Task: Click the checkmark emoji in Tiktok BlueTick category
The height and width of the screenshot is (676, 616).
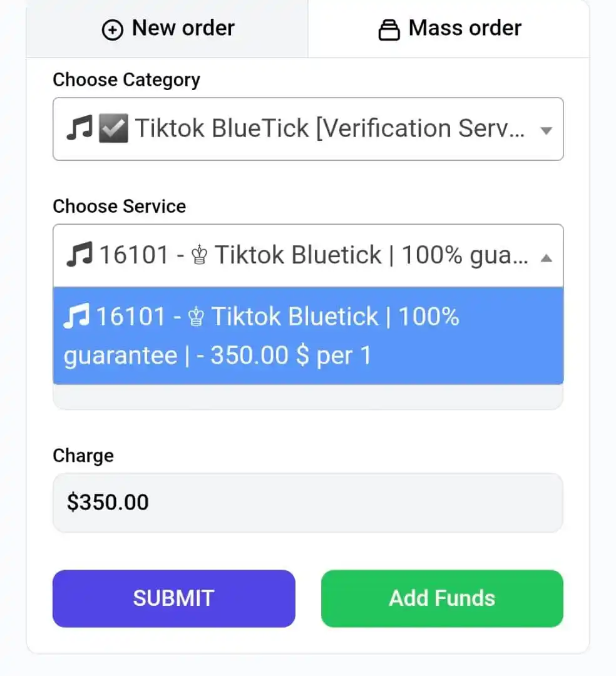Action: click(x=113, y=128)
